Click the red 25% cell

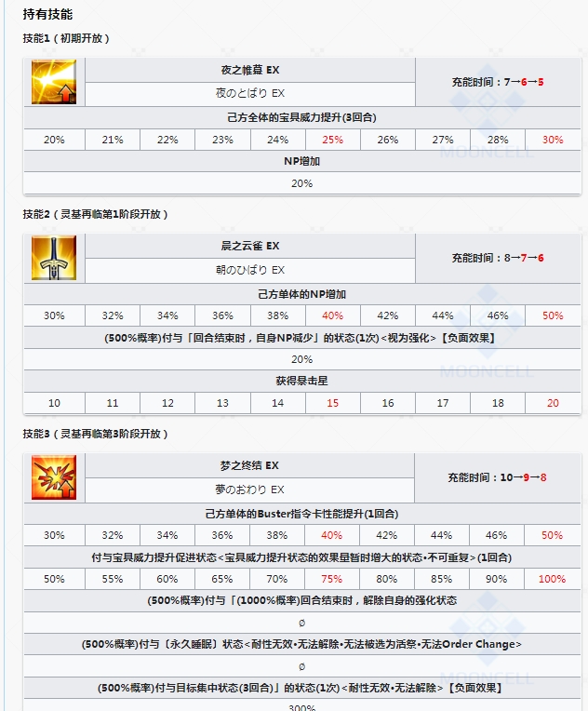coord(333,140)
